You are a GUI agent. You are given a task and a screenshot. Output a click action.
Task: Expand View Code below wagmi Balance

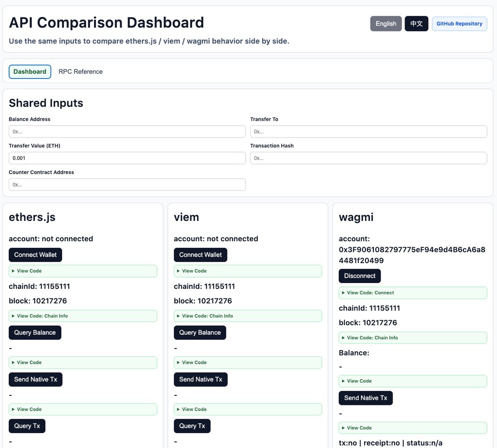(413, 381)
